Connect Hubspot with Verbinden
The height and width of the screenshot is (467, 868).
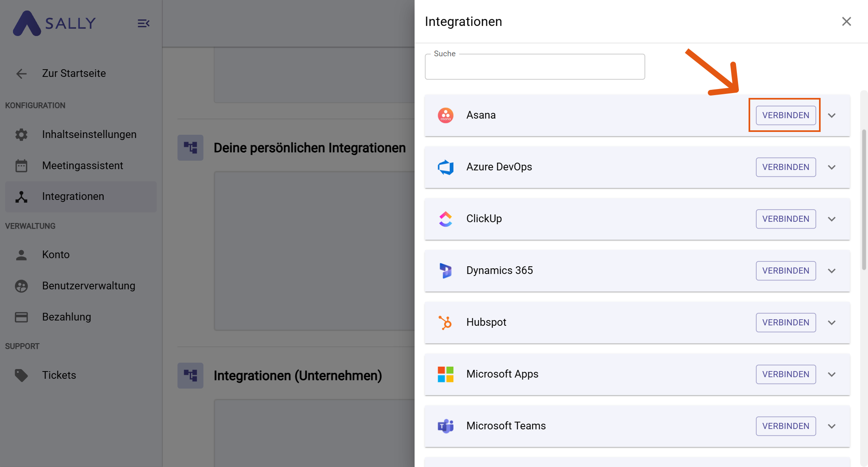pyautogui.click(x=786, y=323)
